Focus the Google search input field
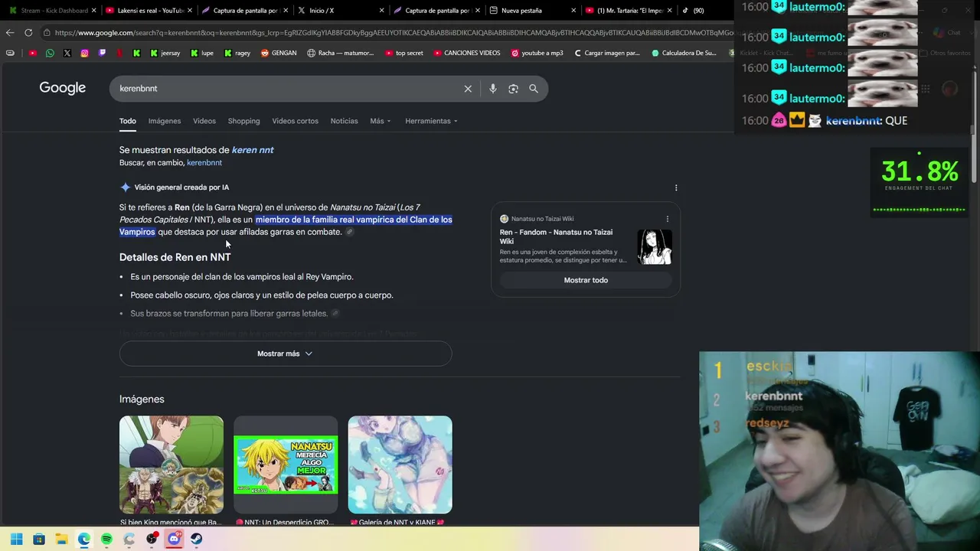The width and height of the screenshot is (980, 551). (x=287, y=89)
